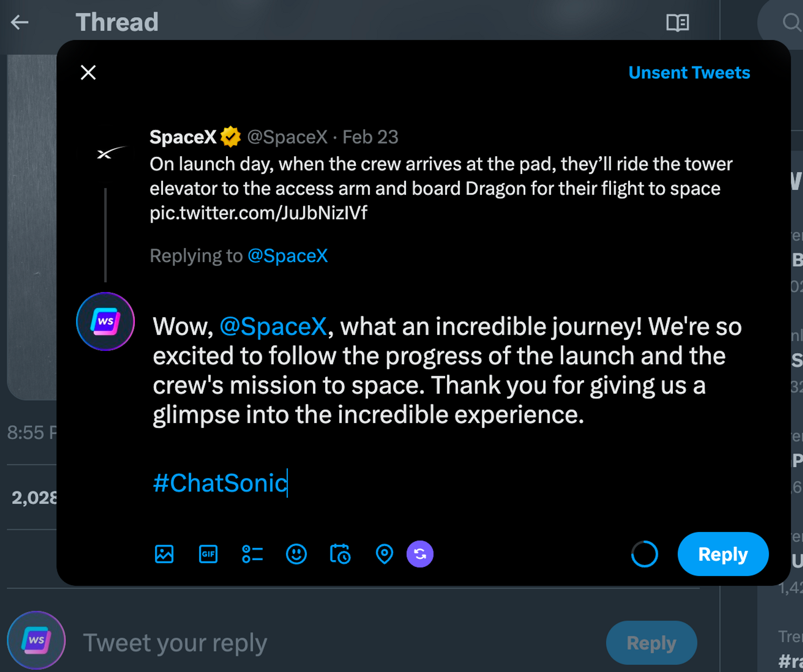Tag a location in the reply
This screenshot has width=803, height=672.
pos(384,554)
